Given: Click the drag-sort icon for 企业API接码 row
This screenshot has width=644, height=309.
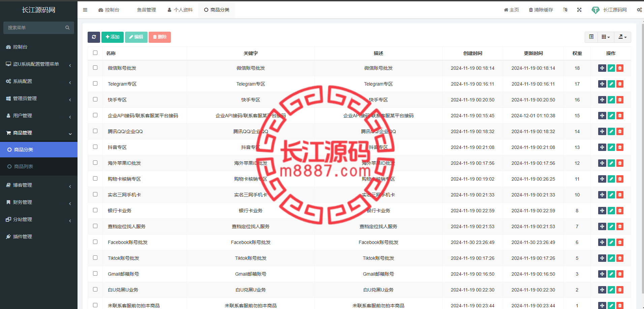Looking at the screenshot, I should 602,116.
